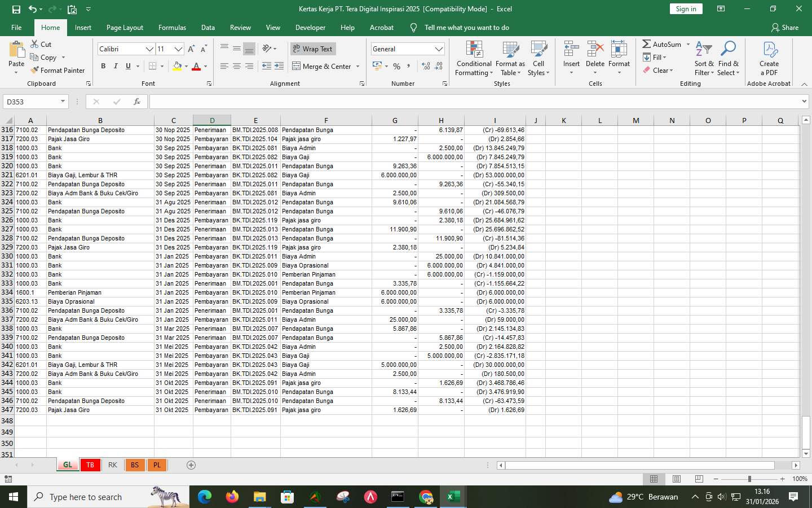Screen dimensions: 812x508
Task: Open Conditional Formatting options
Action: 473,59
